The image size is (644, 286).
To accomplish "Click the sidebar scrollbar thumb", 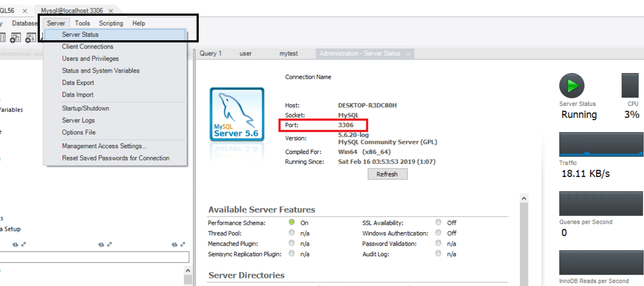I will [188, 280].
